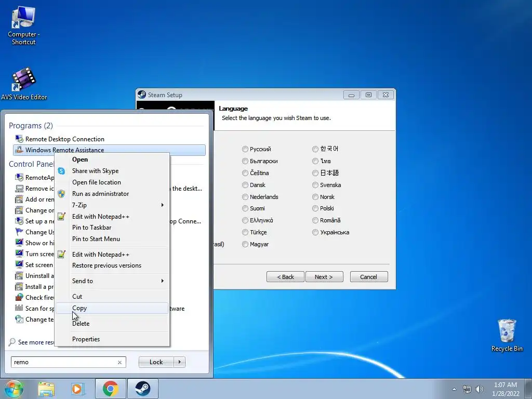
Task: Click the Change User flag icon
Action: 19,232
